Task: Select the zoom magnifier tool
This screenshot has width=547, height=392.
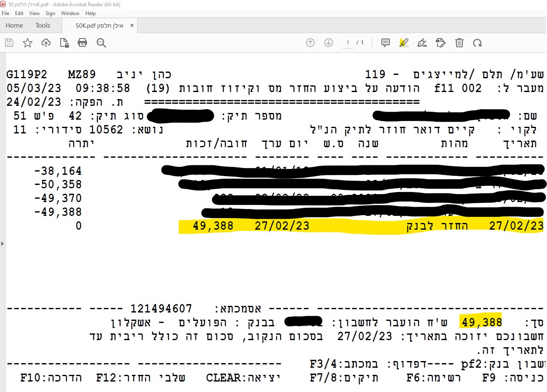Action: click(101, 43)
